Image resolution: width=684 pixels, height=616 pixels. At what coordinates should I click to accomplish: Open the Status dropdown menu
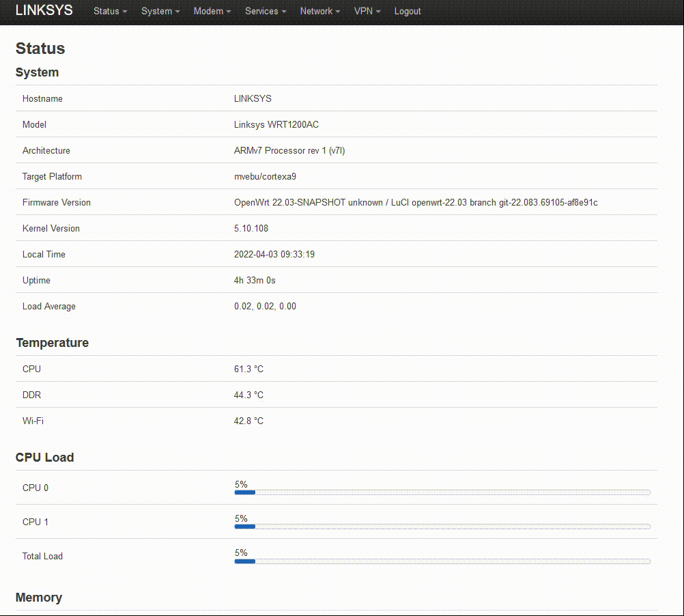[x=110, y=12]
